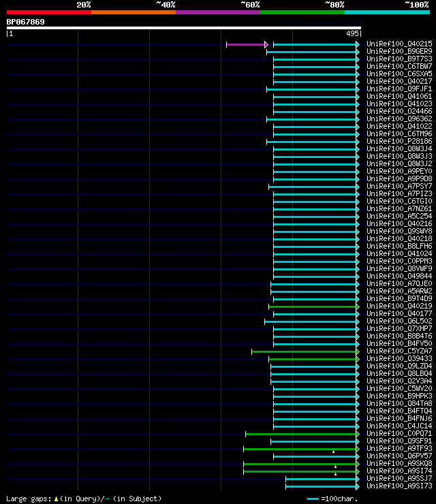Viewport: 436px width, 504px height.
Task: Open the UniRef100_C6SXA5 hit label
Action: point(399,74)
